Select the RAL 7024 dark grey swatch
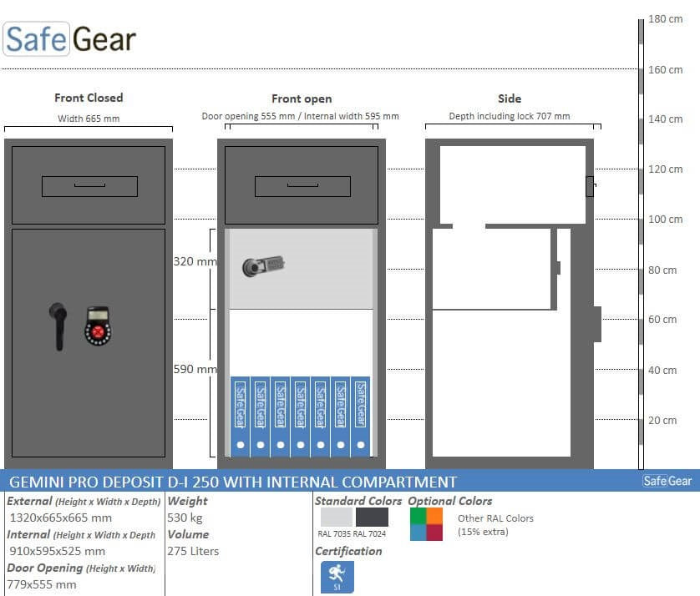Screen dimensions: 700x596 click(372, 517)
